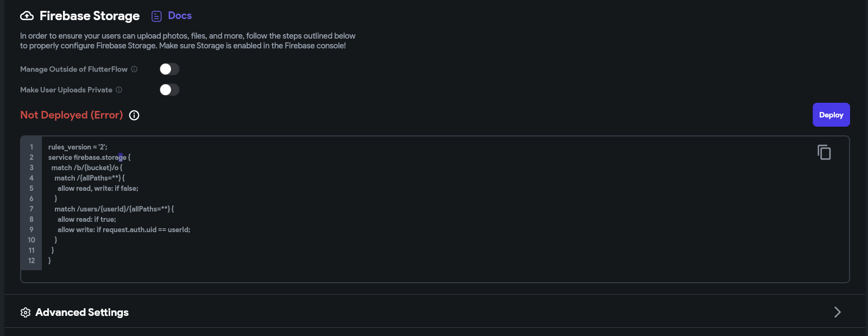This screenshot has width=868, height=336.
Task: Click the 'allow write: if request.auth.uid == userId;' line
Action: 124,229
